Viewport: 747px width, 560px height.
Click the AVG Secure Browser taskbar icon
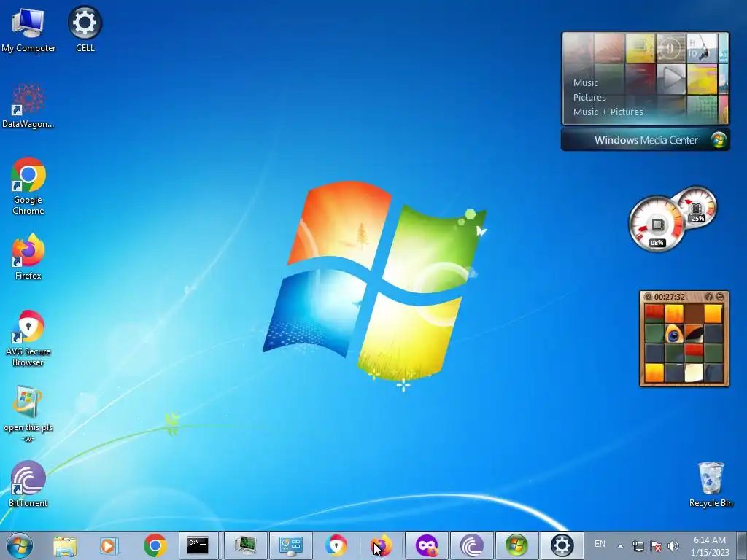tap(336, 545)
